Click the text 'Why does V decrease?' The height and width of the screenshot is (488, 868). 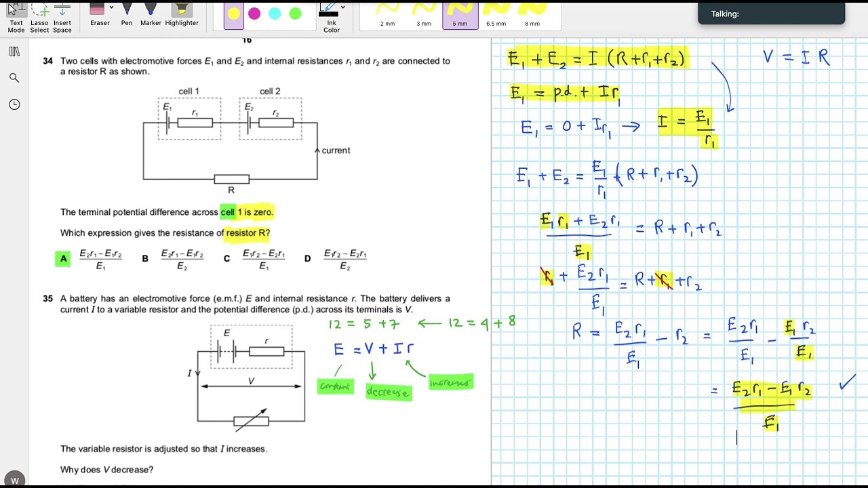[x=106, y=470]
